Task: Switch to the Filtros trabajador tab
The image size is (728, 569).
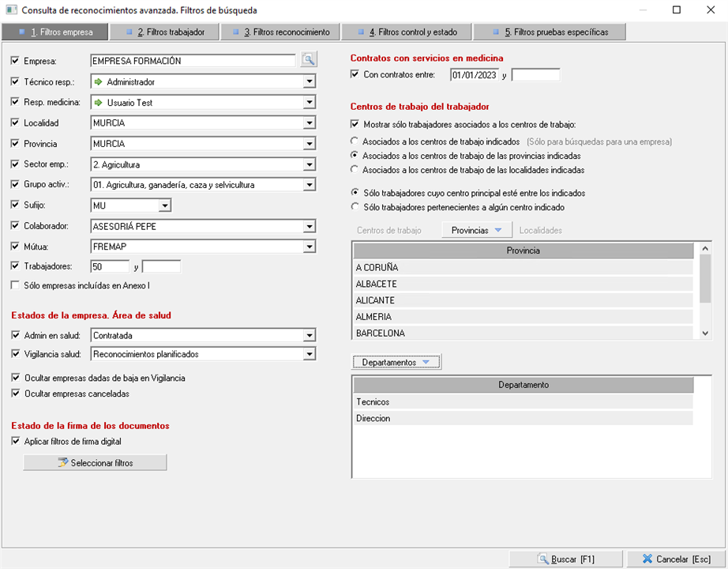Action: tap(165, 32)
